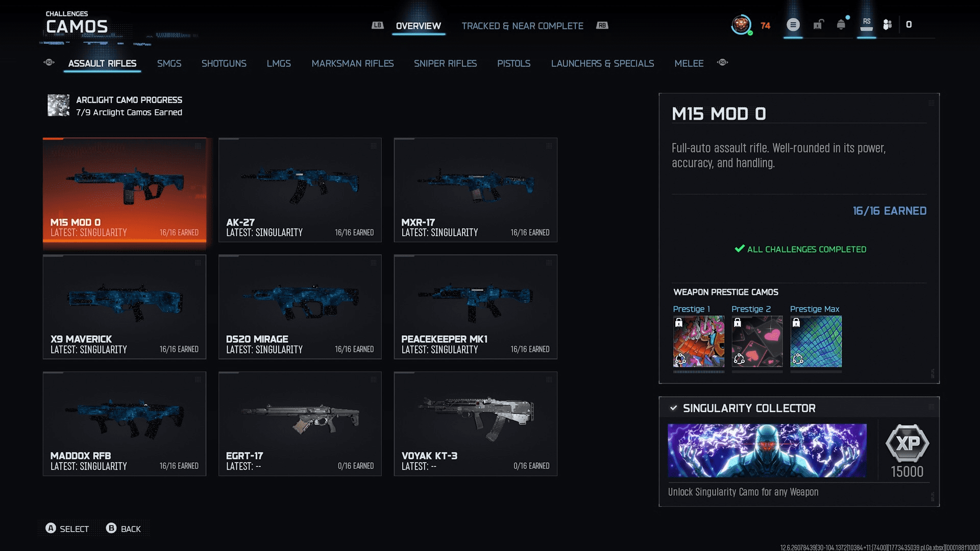The width and height of the screenshot is (980, 551).
Task: Go to next weapon category arrow
Action: (x=723, y=63)
